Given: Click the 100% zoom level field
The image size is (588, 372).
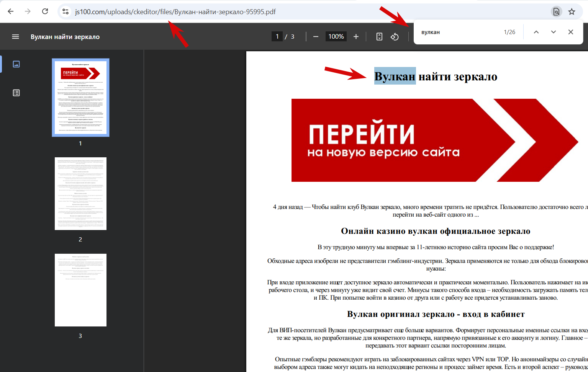Looking at the screenshot, I should 336,36.
